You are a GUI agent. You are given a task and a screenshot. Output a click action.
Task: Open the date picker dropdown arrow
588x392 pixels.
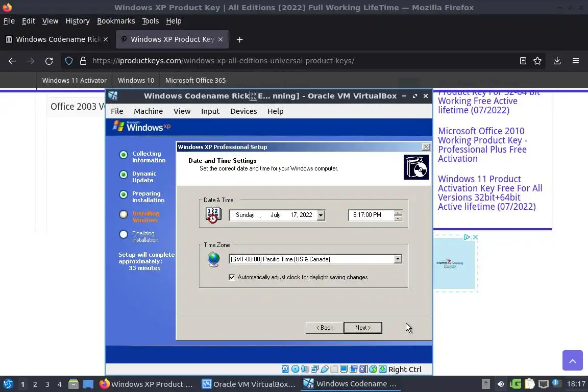click(x=321, y=215)
